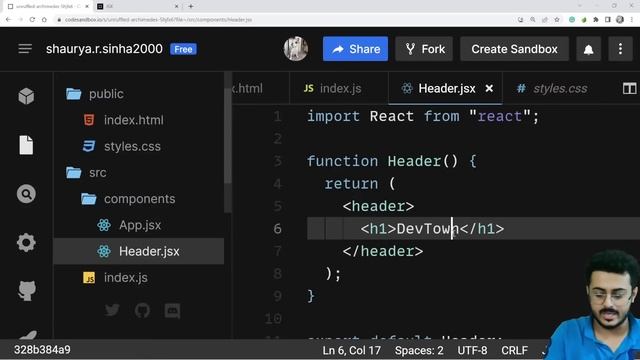Click the function Header() line
The height and width of the screenshot is (360, 640).
coord(391,161)
